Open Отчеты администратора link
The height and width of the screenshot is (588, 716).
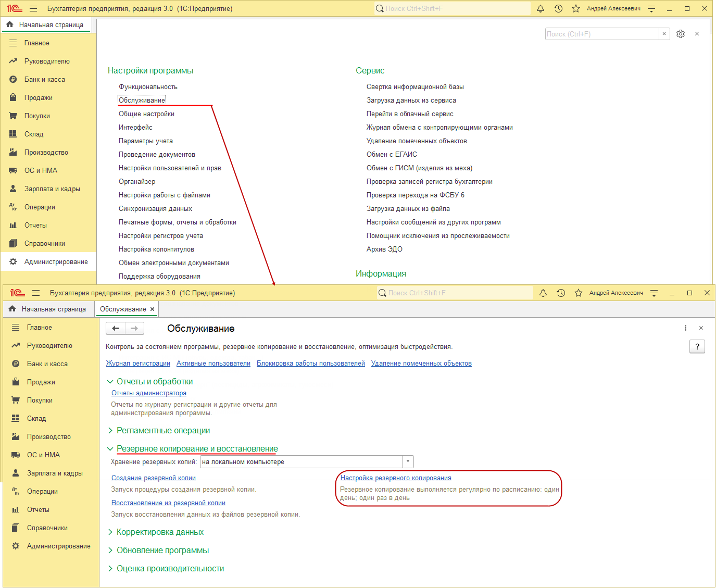click(149, 393)
